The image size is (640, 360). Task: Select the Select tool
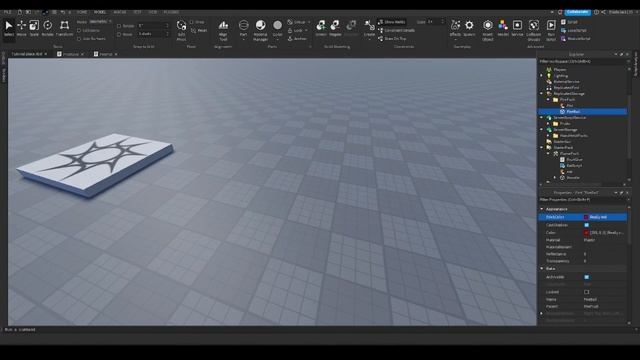click(9, 29)
